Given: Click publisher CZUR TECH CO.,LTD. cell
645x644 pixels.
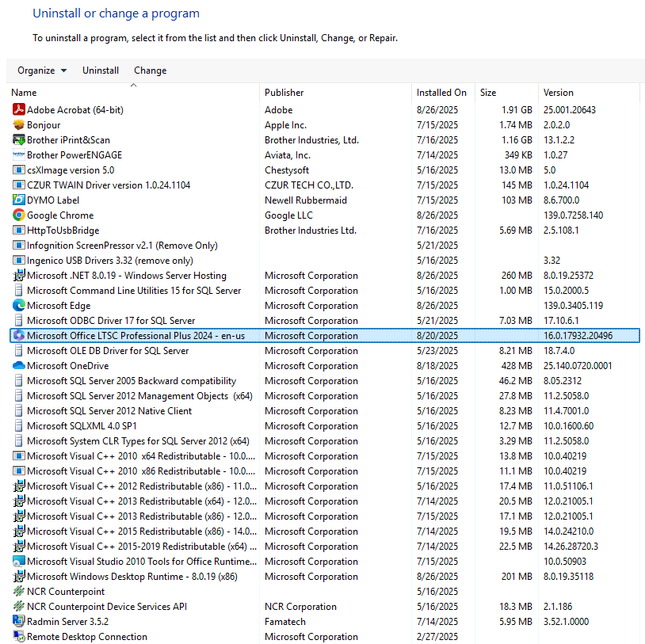Looking at the screenshot, I should [x=309, y=185].
